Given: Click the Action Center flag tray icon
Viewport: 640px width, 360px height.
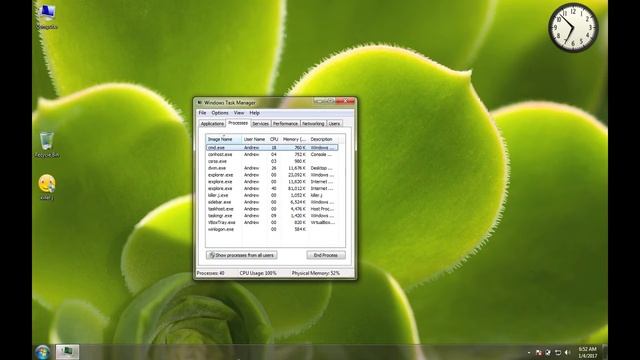Looking at the screenshot, I should tap(539, 353).
